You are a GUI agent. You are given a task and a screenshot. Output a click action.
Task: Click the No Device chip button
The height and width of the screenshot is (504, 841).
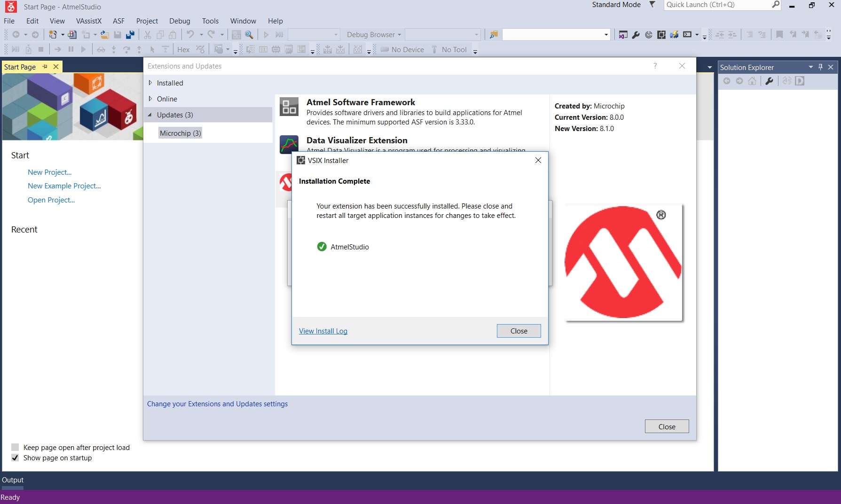[x=402, y=50]
